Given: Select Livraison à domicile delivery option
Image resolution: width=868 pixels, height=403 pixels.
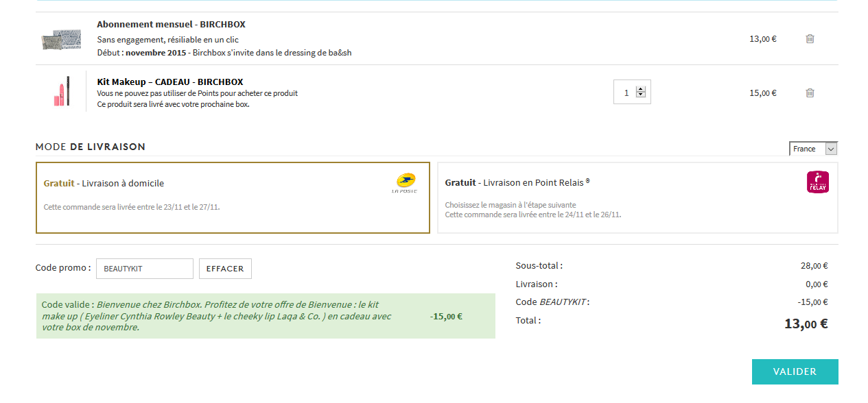Looking at the screenshot, I should 233,197.
